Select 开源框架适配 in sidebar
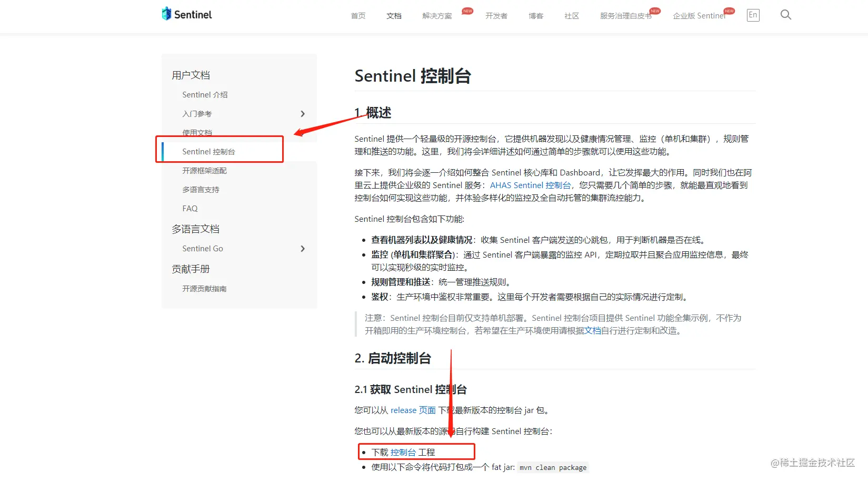The height and width of the screenshot is (481, 868). click(x=204, y=171)
